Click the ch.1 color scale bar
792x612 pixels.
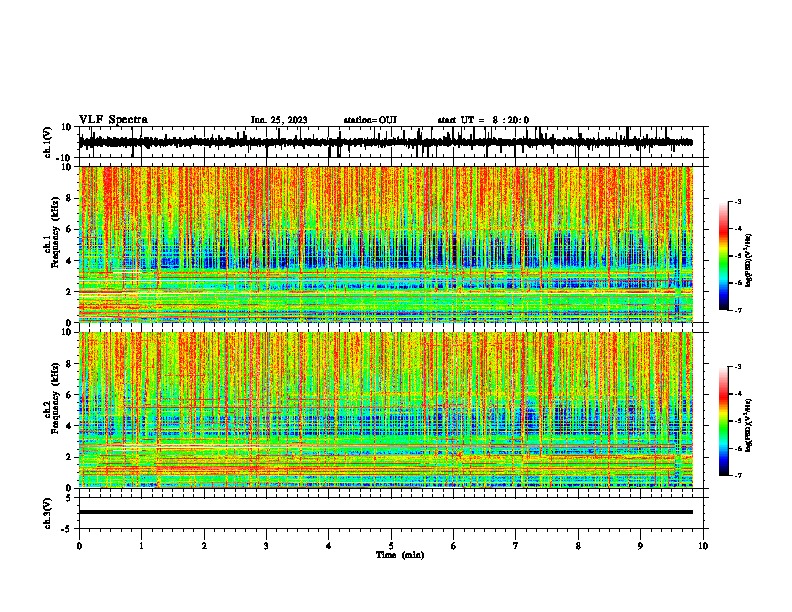coord(724,256)
